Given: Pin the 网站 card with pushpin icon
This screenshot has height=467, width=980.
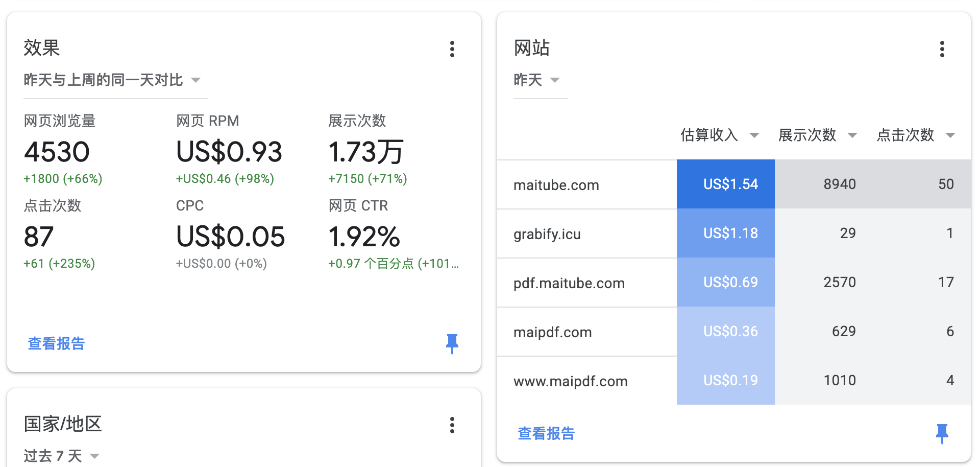Looking at the screenshot, I should tap(942, 434).
